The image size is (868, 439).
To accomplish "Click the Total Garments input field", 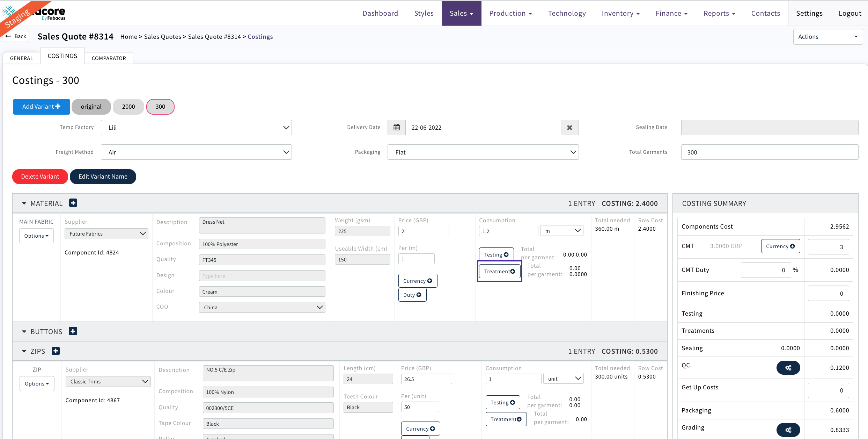I will pos(769,152).
